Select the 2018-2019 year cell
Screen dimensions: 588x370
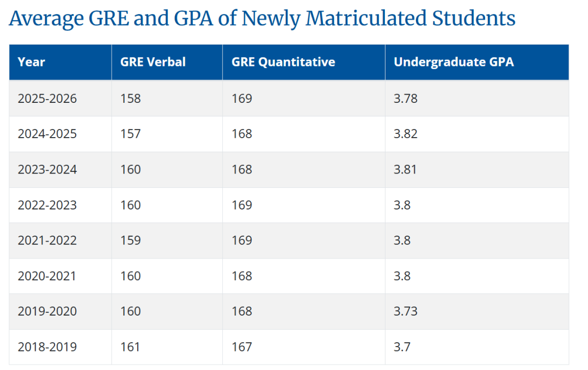coord(47,347)
